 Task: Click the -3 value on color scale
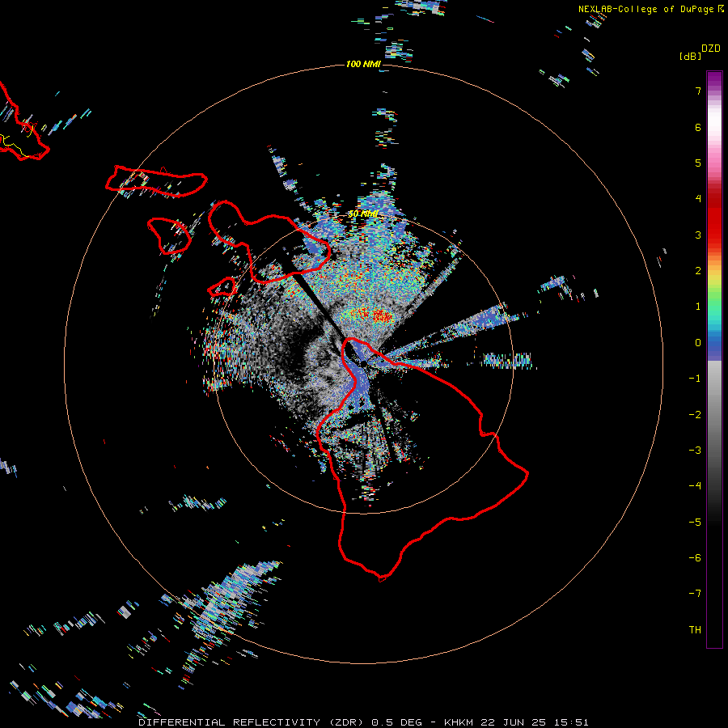[695, 451]
